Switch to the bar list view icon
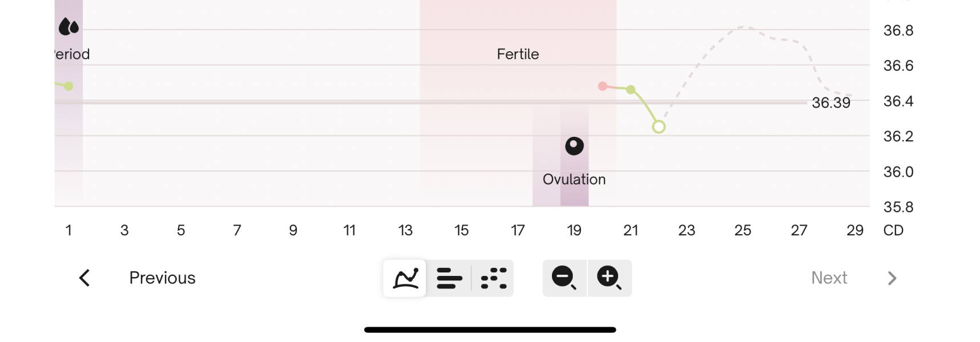 449,278
